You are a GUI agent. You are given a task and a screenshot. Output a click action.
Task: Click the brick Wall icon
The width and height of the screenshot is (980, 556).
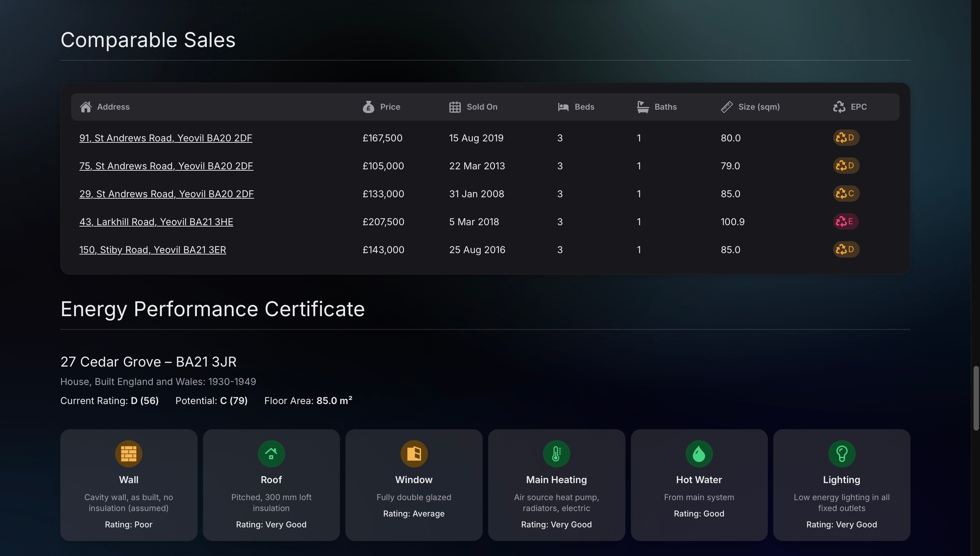pyautogui.click(x=129, y=454)
